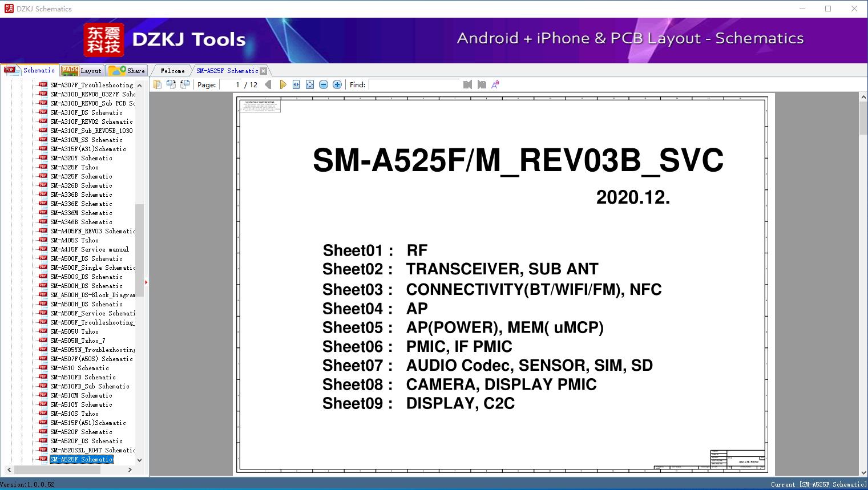Switch to the Layout tab
This screenshot has height=490, width=868.
tap(82, 70)
